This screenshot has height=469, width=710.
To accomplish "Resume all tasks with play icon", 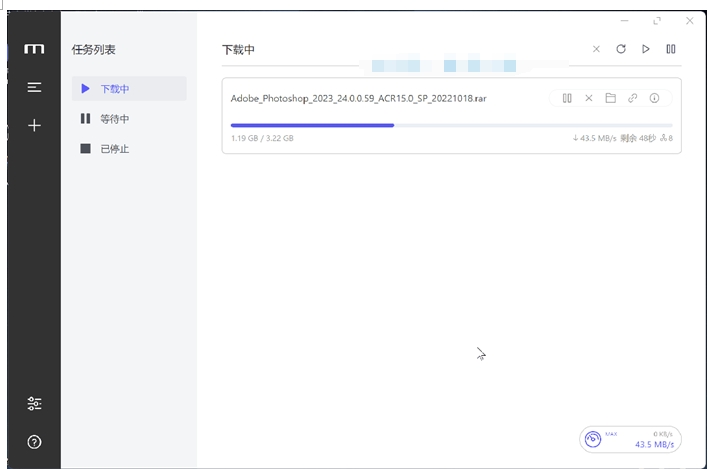I will [646, 49].
